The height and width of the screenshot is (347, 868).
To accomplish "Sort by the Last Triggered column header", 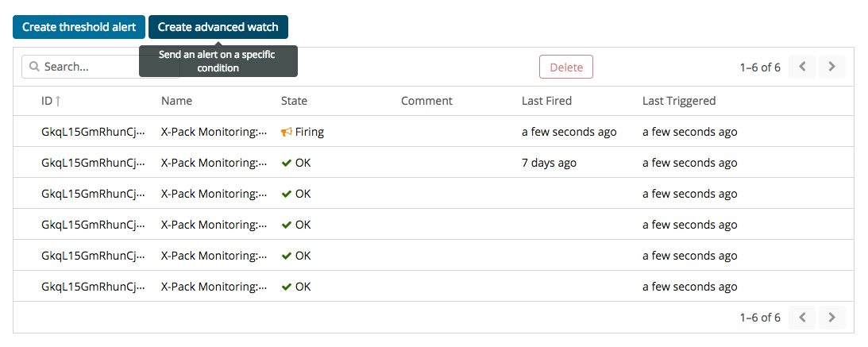I will point(679,101).
